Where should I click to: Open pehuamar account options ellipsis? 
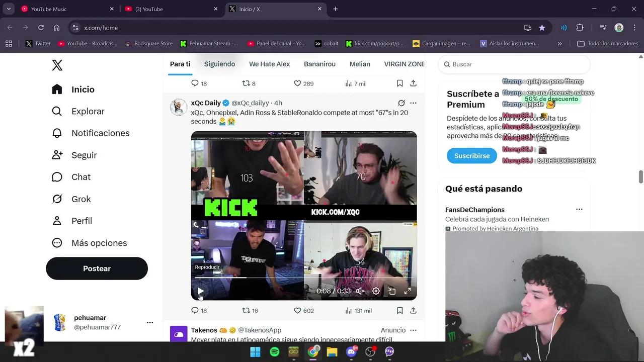pyautogui.click(x=150, y=322)
